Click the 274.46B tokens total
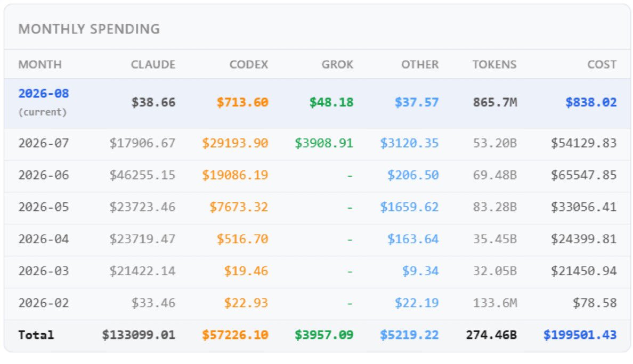Viewport: 633px width, 364px height. pyautogui.click(x=491, y=335)
